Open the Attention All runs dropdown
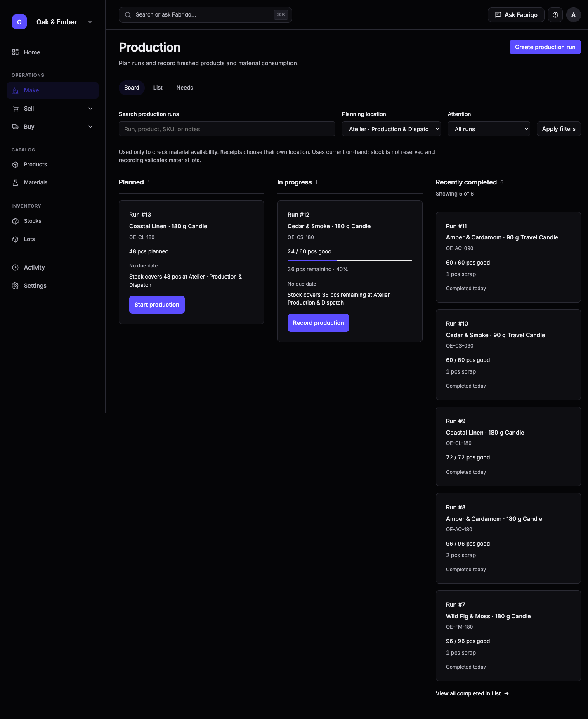This screenshot has height=719, width=588. (489, 129)
